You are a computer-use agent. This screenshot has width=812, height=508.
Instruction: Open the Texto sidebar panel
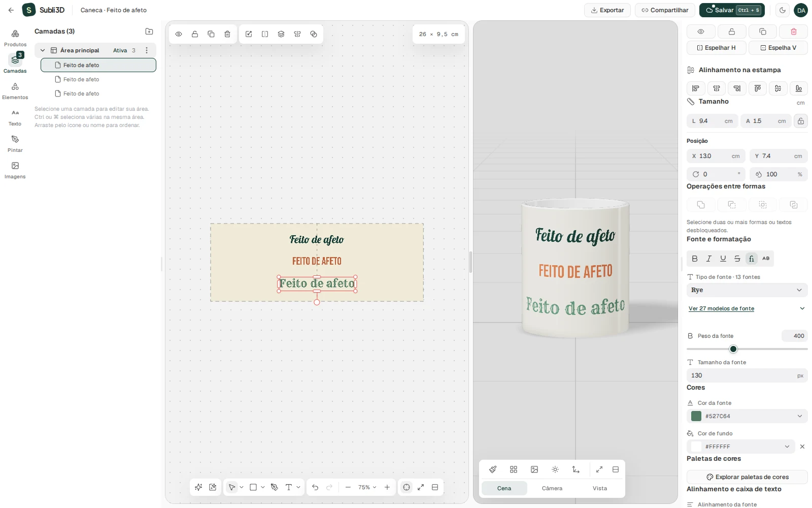(x=15, y=117)
